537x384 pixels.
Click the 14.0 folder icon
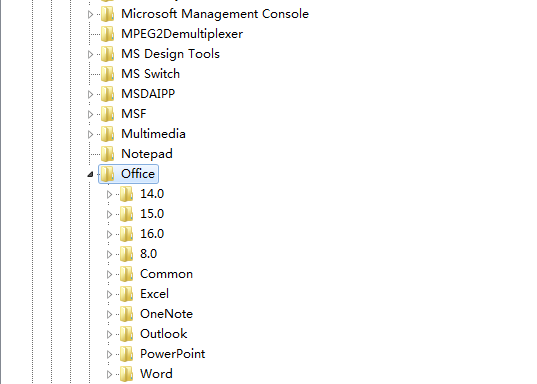click(127, 194)
